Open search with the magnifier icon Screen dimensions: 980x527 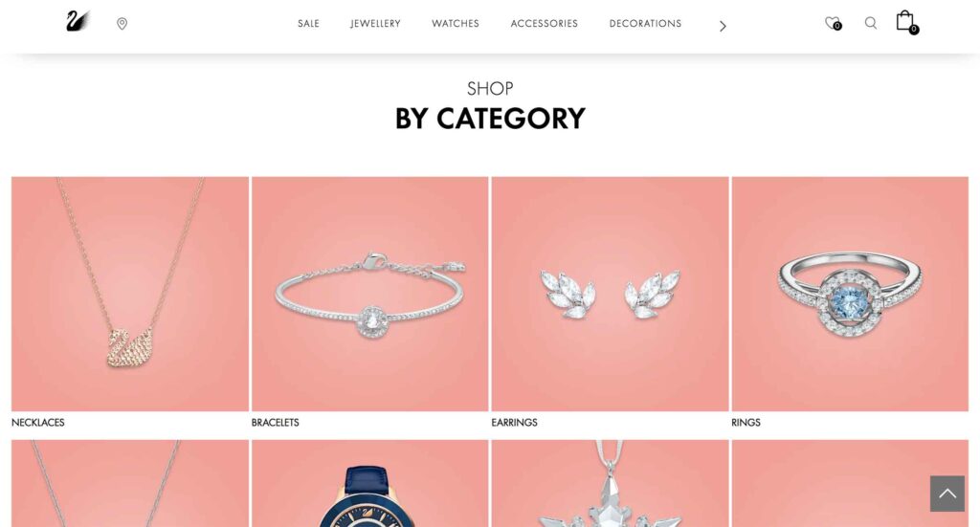click(871, 23)
